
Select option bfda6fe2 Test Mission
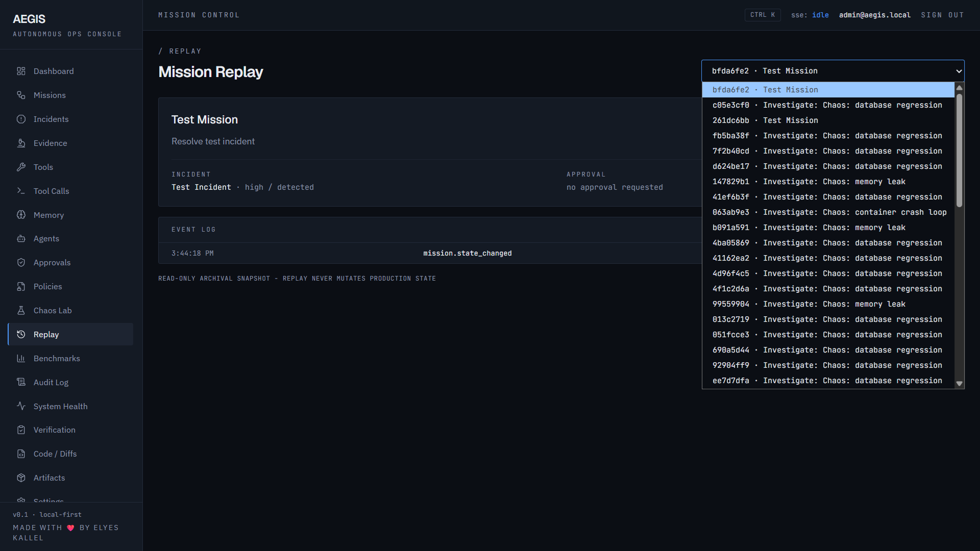[x=828, y=90]
